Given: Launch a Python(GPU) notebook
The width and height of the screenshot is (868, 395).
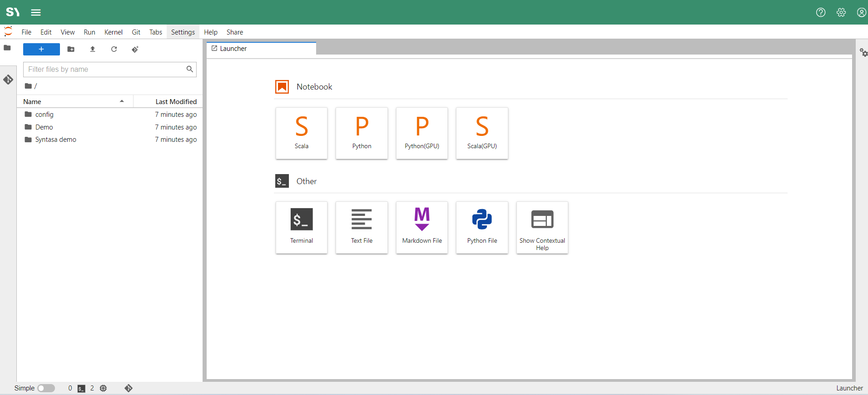Looking at the screenshot, I should [x=422, y=133].
